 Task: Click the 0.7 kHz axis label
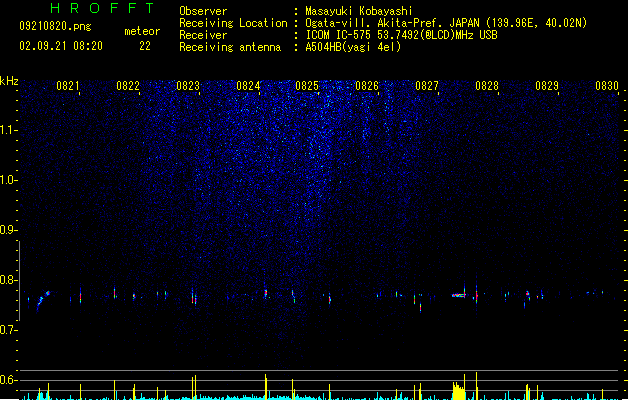pos(9,330)
